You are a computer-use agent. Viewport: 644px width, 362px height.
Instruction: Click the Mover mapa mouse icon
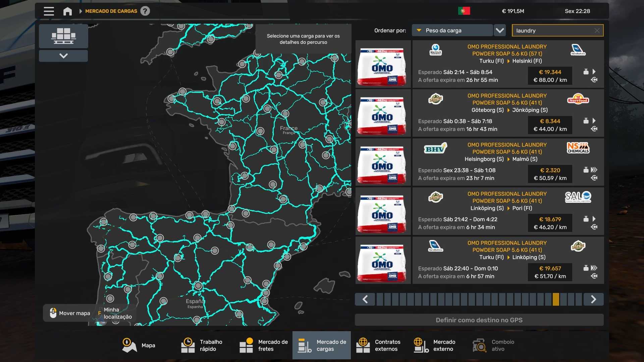pos(53,313)
